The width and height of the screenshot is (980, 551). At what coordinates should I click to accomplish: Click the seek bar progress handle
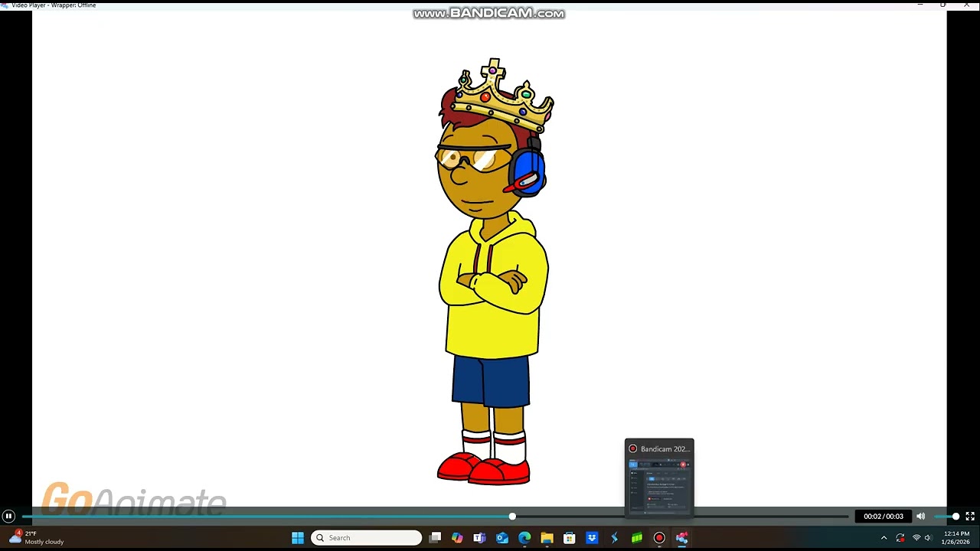pos(512,517)
